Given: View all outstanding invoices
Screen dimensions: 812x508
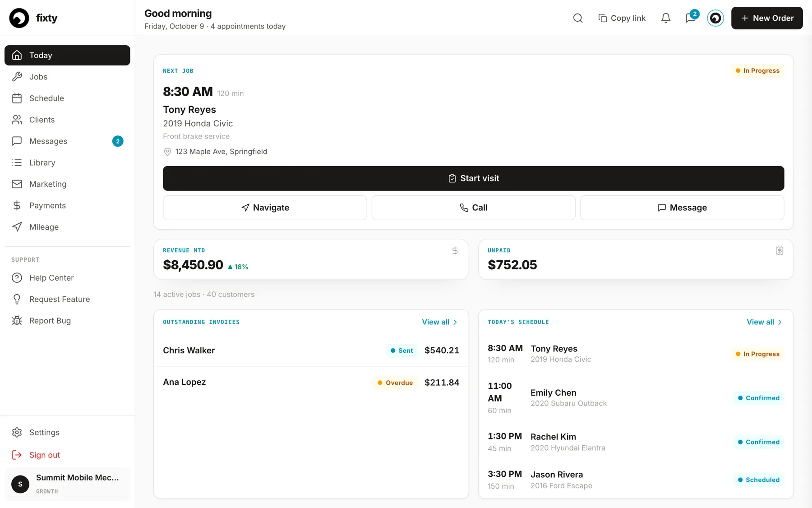Looking at the screenshot, I should tap(440, 322).
